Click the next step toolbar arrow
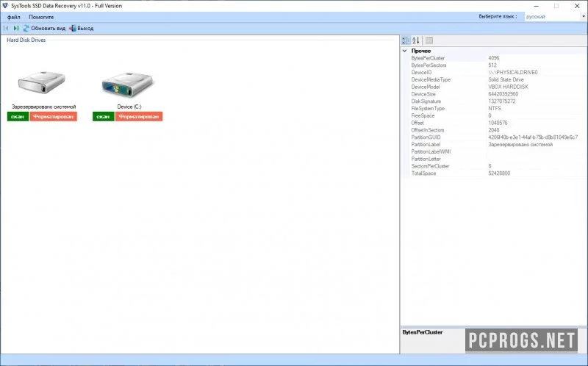Image resolution: width=588 pixels, height=366 pixels. click(x=15, y=28)
